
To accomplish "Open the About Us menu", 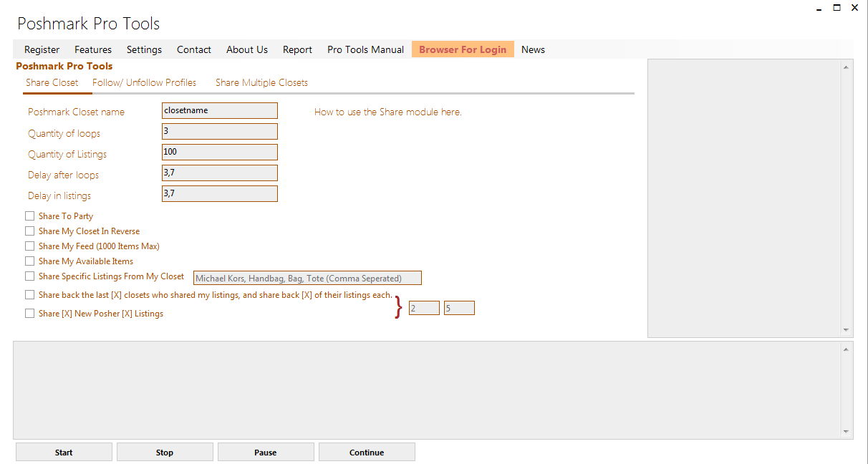I will coord(247,49).
